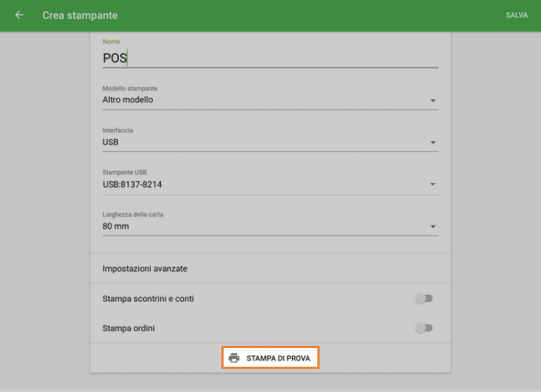Click the back arrow icon
The image size is (541, 392).
pyautogui.click(x=19, y=15)
